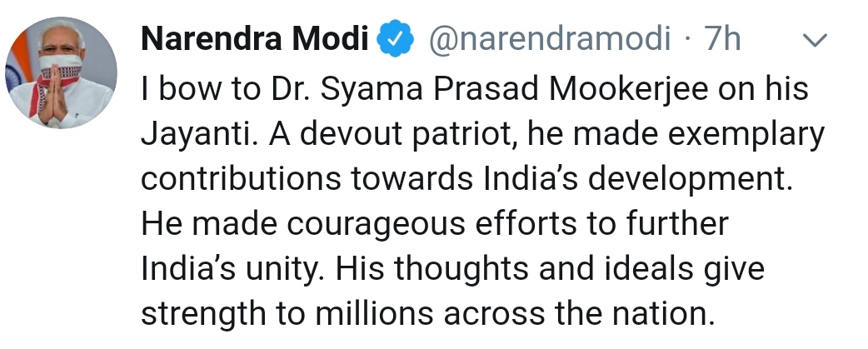The height and width of the screenshot is (349, 868).
Task: Click the @narendramodi handle
Action: point(549,39)
